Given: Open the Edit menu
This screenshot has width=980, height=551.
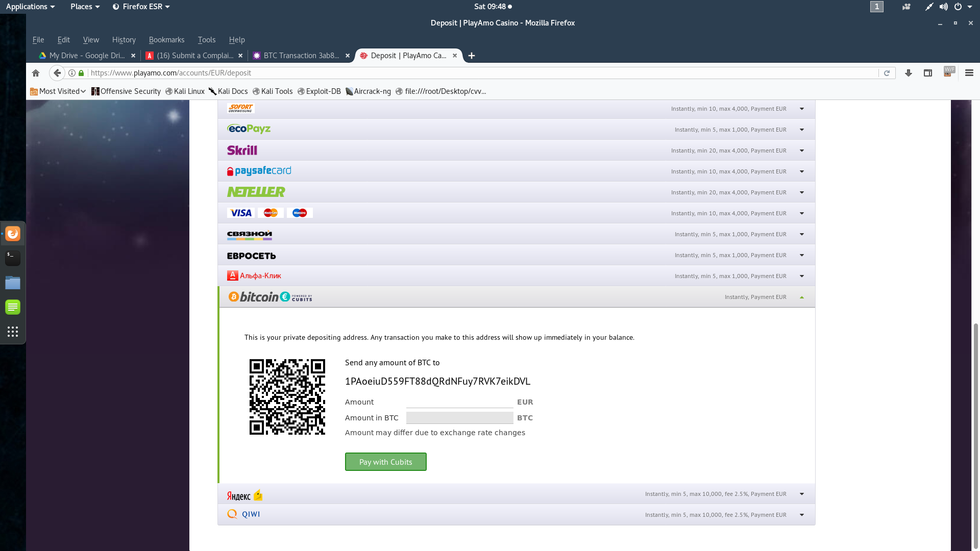Looking at the screenshot, I should [64, 40].
